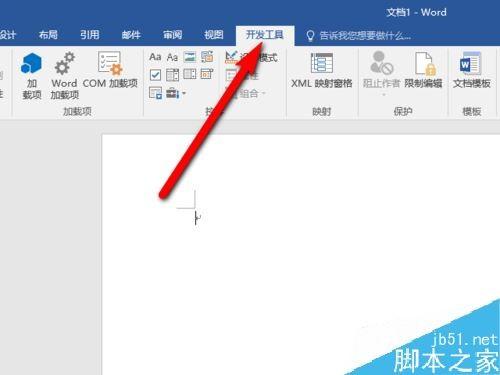The height and width of the screenshot is (375, 500).
Task: Switch to 视图 tab
Action: point(214,35)
